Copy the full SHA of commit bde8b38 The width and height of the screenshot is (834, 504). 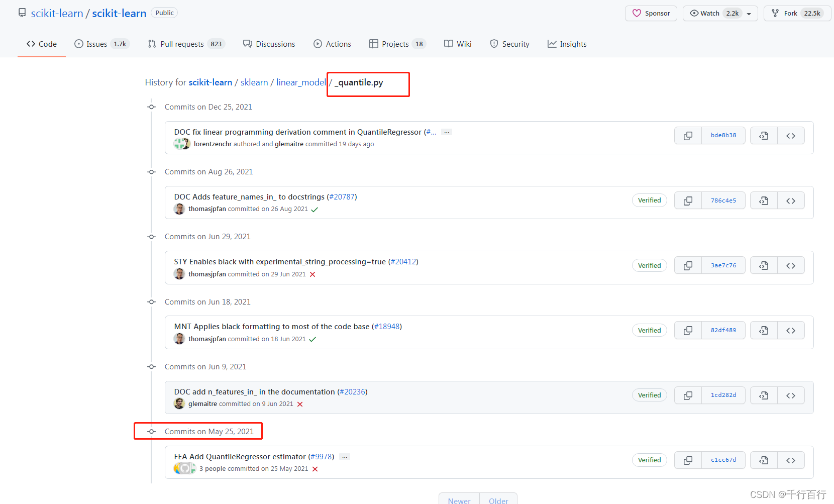(687, 135)
